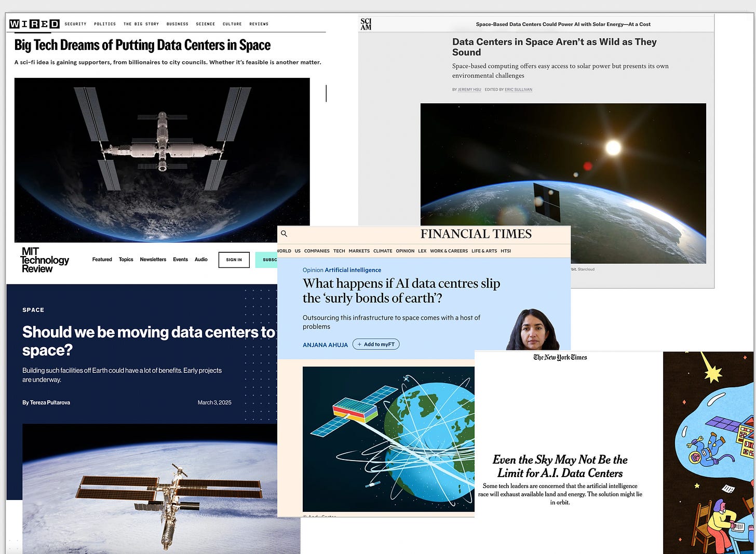Open author link Tereza Pultarova
The image size is (756, 554).
pyautogui.click(x=50, y=402)
